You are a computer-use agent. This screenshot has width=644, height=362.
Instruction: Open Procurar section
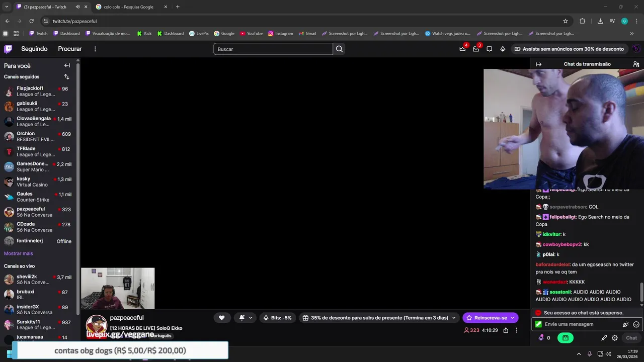coord(70,49)
